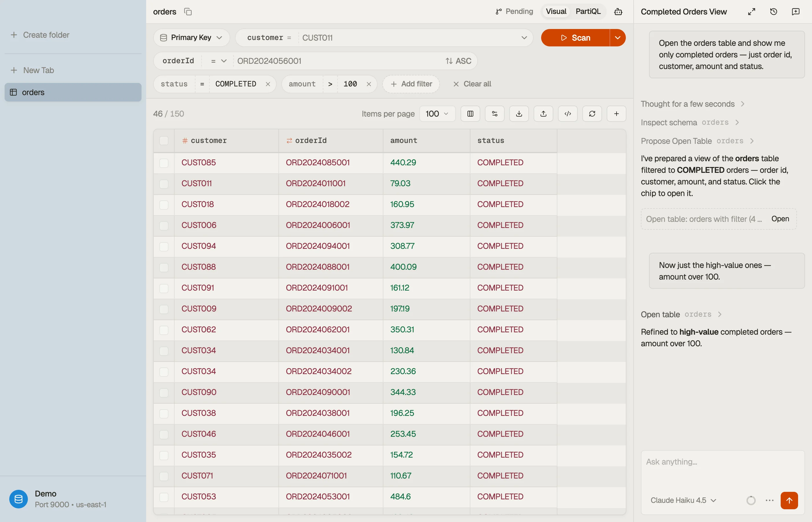Click Add filter
Image resolution: width=812 pixels, height=522 pixels.
point(411,84)
